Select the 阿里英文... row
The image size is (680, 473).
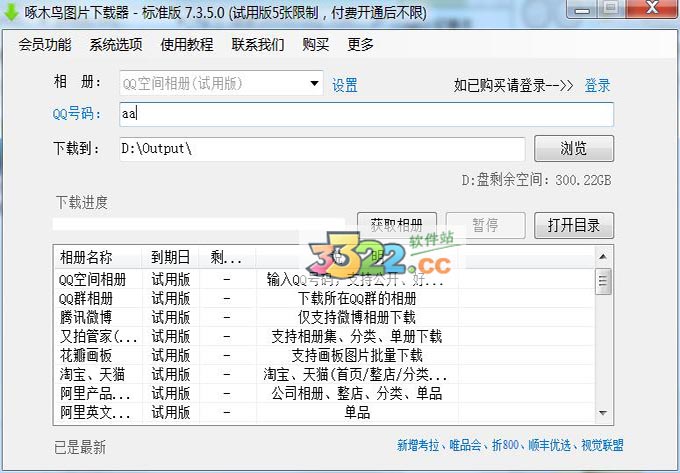click(x=324, y=412)
